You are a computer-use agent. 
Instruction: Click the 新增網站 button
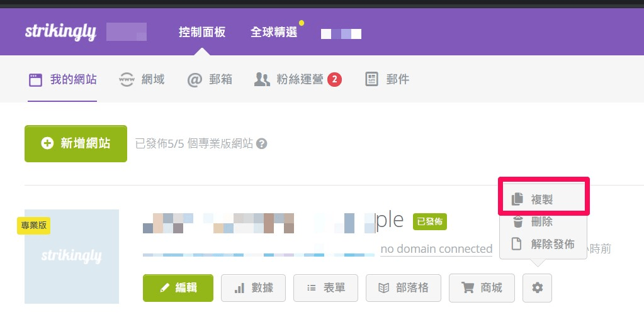pyautogui.click(x=76, y=143)
